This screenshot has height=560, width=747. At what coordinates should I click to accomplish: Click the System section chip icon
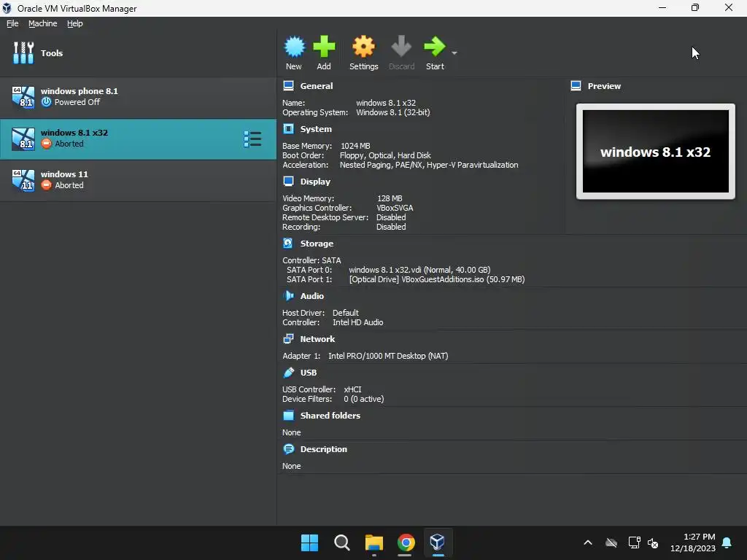click(288, 128)
